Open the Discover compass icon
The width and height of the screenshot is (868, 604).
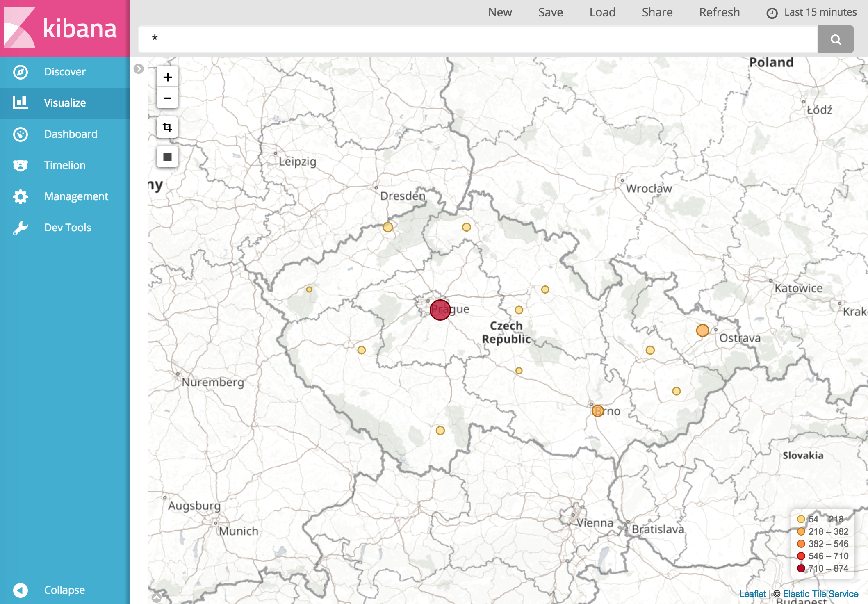coord(21,72)
